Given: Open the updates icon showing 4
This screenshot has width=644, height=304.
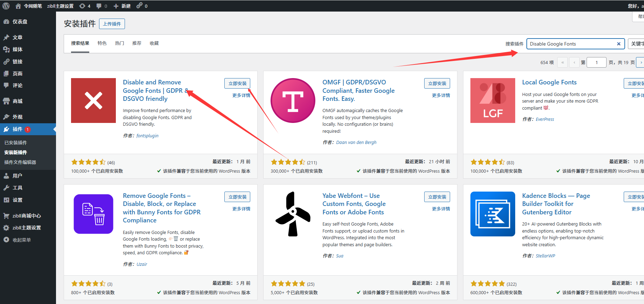Looking at the screenshot, I should tap(82, 6).
